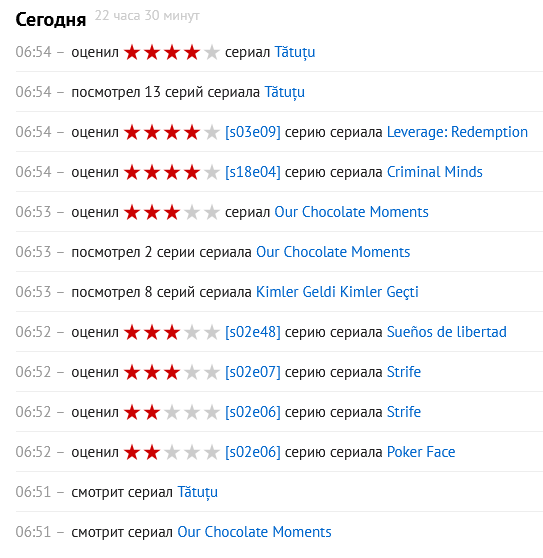
Task: Open the [s03e09] episode link
Action: point(253,132)
